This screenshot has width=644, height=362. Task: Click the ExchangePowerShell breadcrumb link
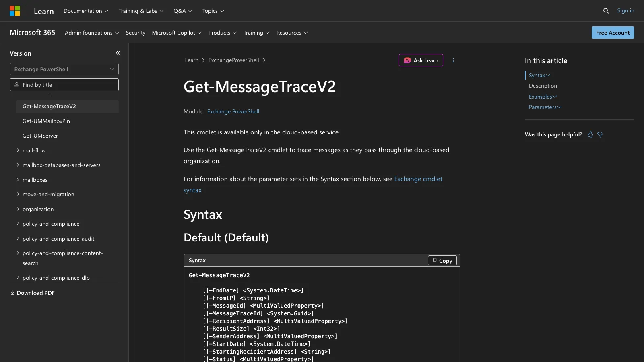233,60
